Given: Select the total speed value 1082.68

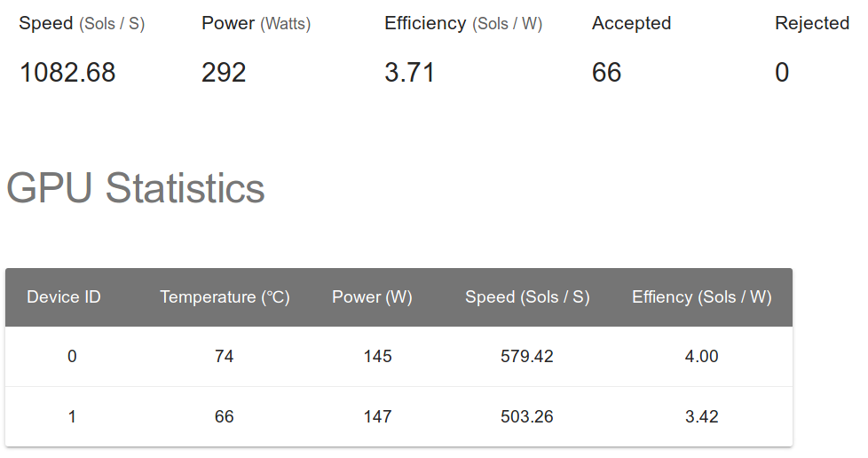Looking at the screenshot, I should click(x=67, y=73).
